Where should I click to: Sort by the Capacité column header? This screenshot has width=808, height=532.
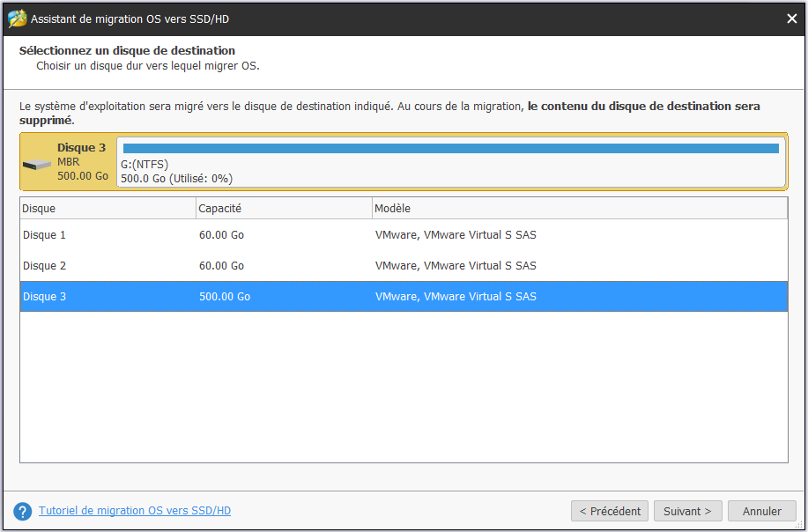click(x=284, y=209)
